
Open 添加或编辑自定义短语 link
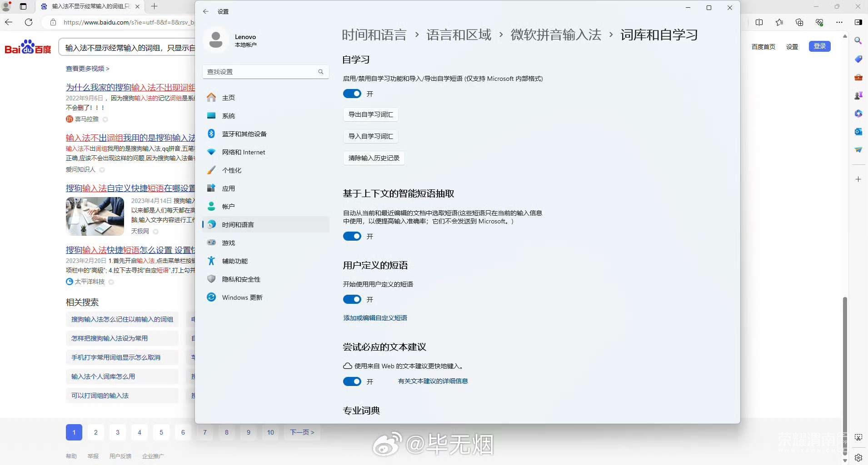click(x=375, y=318)
